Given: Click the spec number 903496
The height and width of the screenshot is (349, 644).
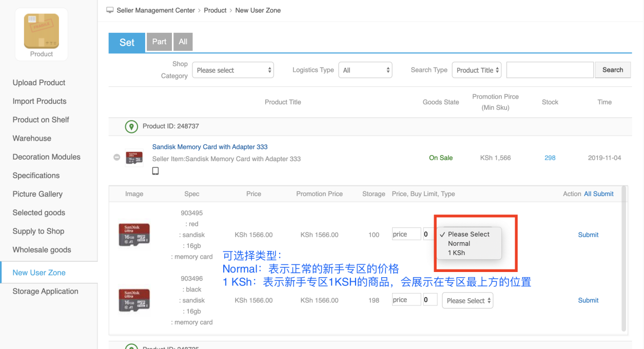Looking at the screenshot, I should click(x=192, y=279).
